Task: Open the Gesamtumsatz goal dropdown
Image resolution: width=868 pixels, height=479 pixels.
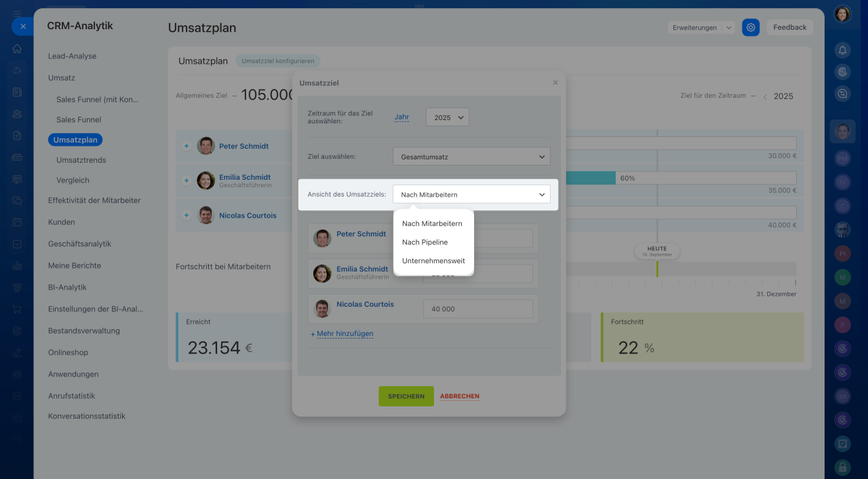Action: [x=471, y=157]
